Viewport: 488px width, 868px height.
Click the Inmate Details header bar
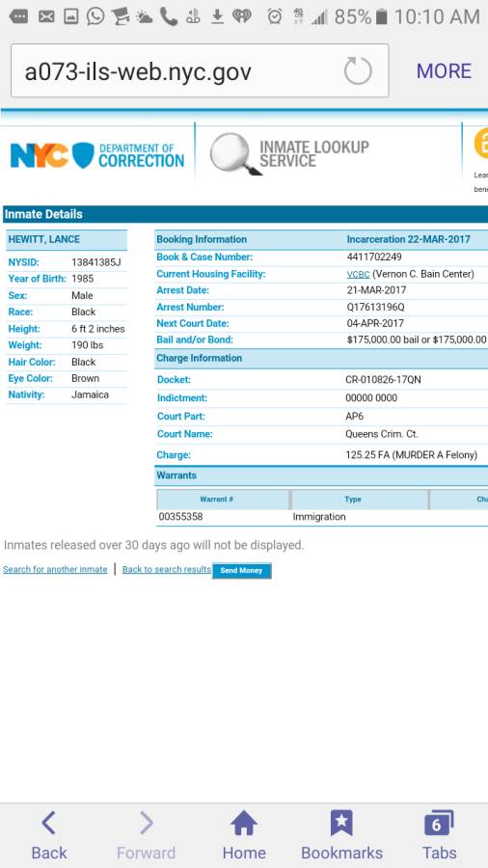click(x=245, y=214)
